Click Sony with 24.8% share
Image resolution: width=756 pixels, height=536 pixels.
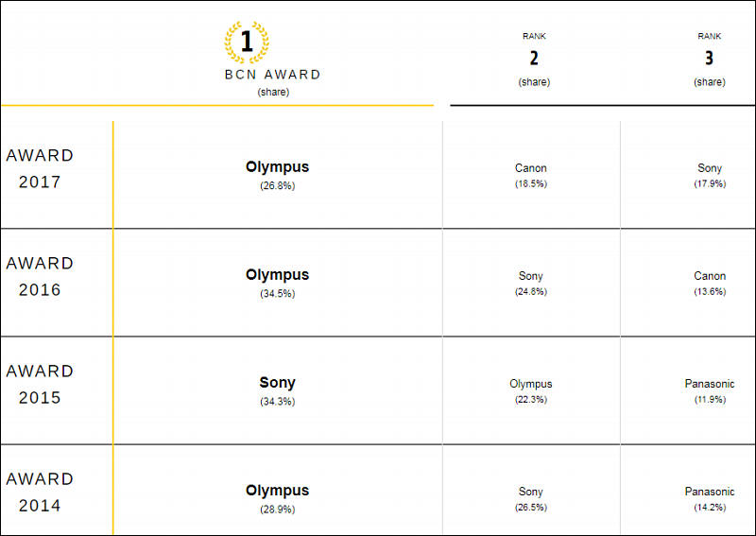(x=531, y=284)
